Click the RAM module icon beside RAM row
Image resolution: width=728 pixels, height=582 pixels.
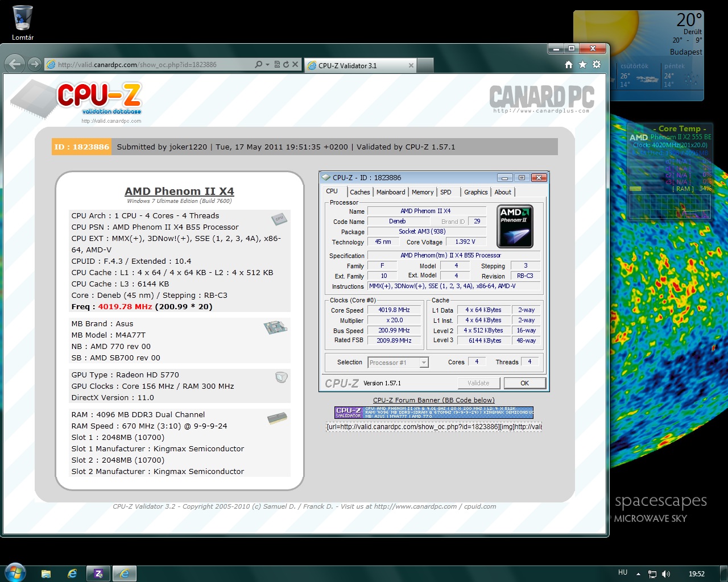[277, 418]
